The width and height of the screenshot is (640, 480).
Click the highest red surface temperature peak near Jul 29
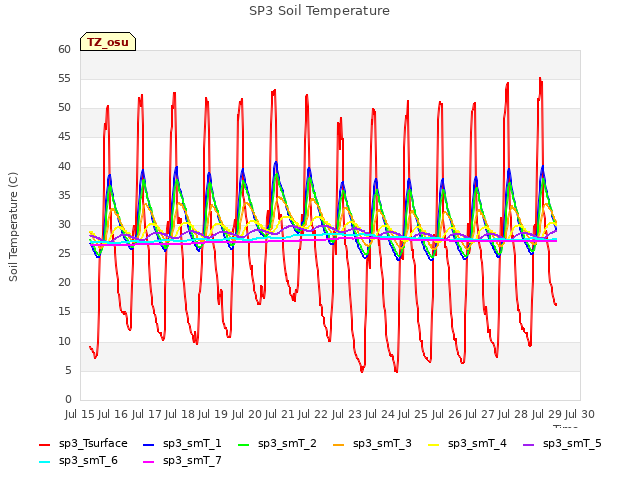pos(540,78)
